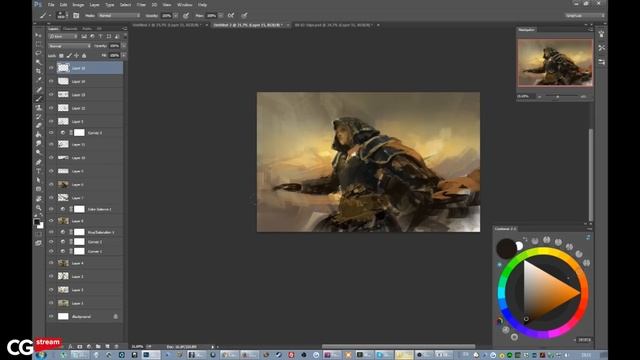
Task: Create a new group folder icon
Action: pyautogui.click(x=98, y=347)
